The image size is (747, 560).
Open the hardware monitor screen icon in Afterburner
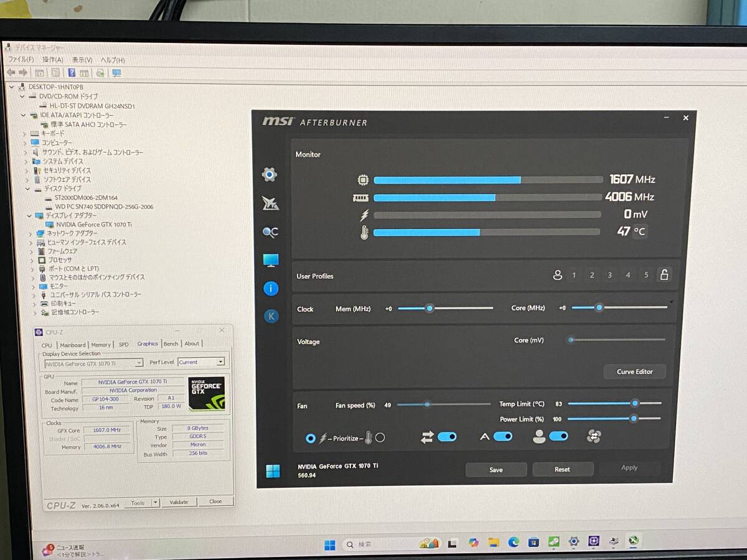pyautogui.click(x=271, y=260)
